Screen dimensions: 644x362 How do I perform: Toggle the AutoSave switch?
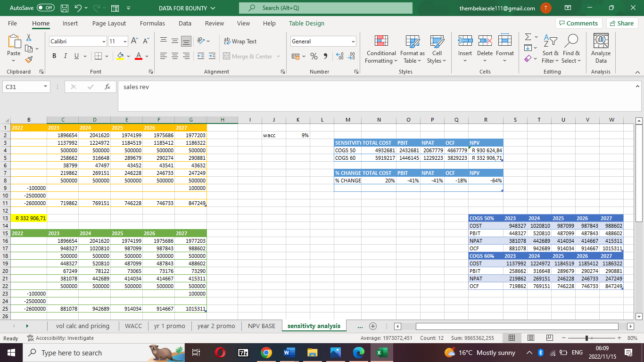click(46, 8)
